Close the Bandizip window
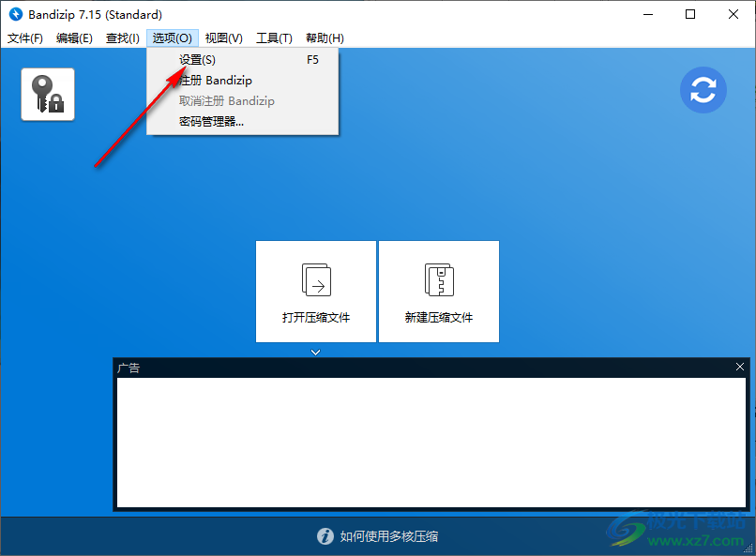Viewport: 756px width, 556px height. (733, 14)
